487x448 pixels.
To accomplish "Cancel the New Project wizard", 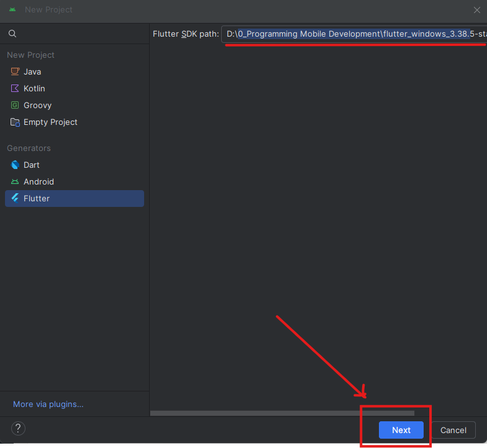I will 453,430.
